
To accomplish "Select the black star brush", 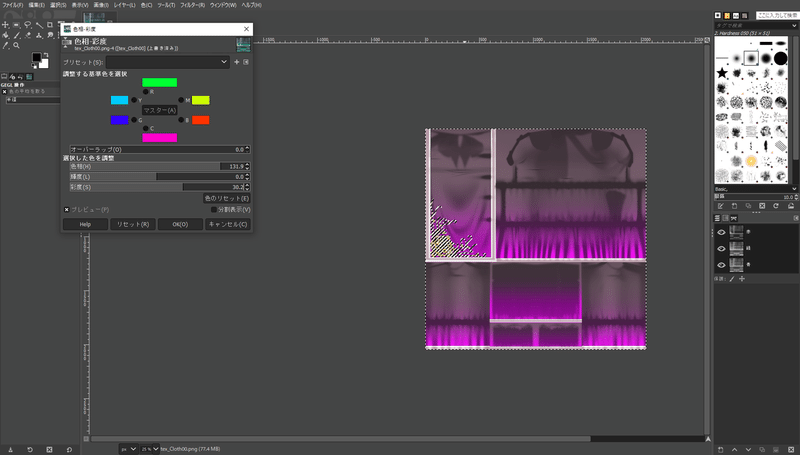I will point(722,72).
